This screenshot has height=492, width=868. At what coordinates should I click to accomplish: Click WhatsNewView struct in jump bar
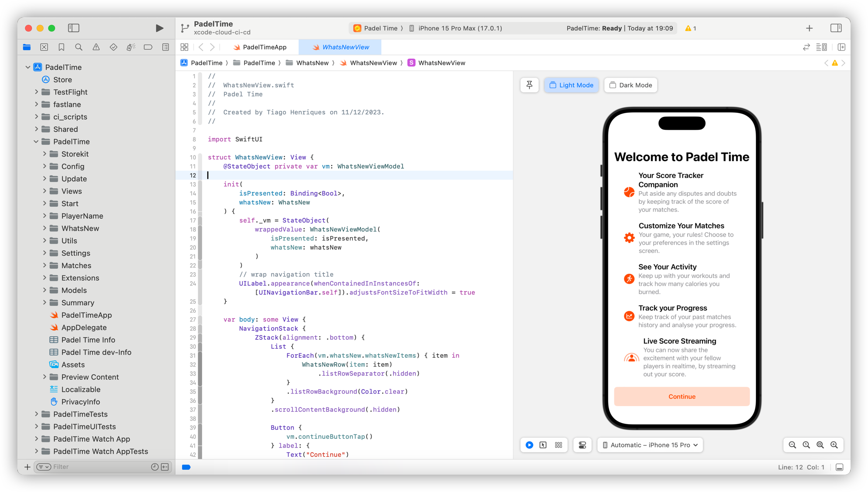tap(436, 63)
